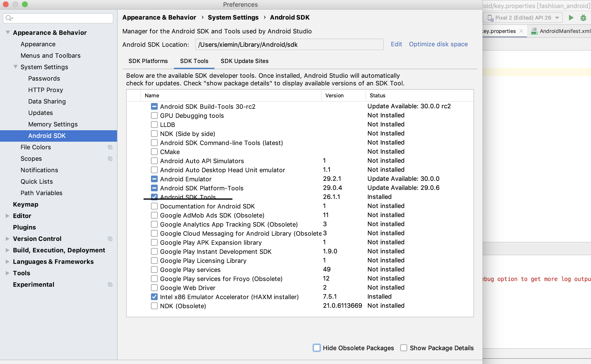
Task: Collapse the Appearance & Behavior section
Action: click(x=8, y=32)
